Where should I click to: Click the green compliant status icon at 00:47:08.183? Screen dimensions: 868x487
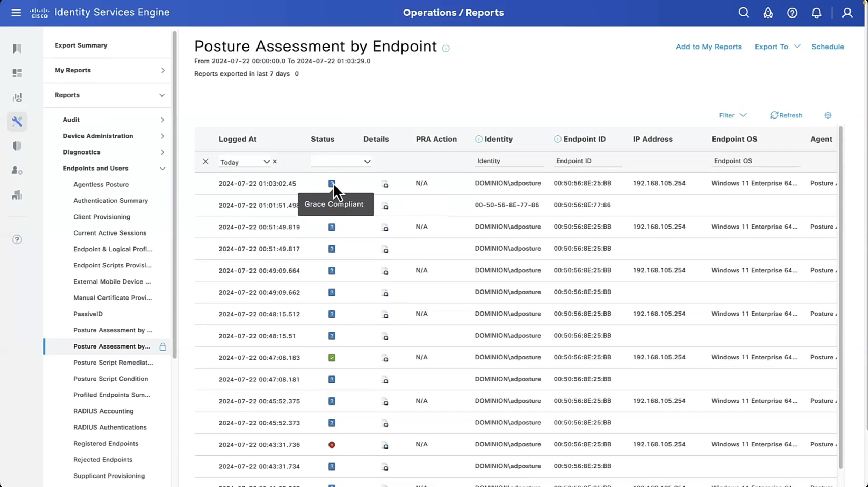point(331,358)
